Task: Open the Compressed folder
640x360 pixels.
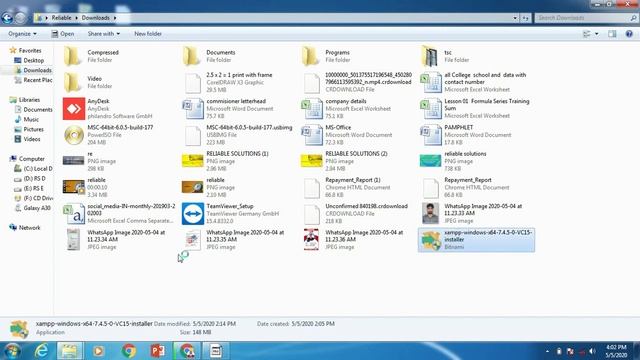Action: pos(73,56)
